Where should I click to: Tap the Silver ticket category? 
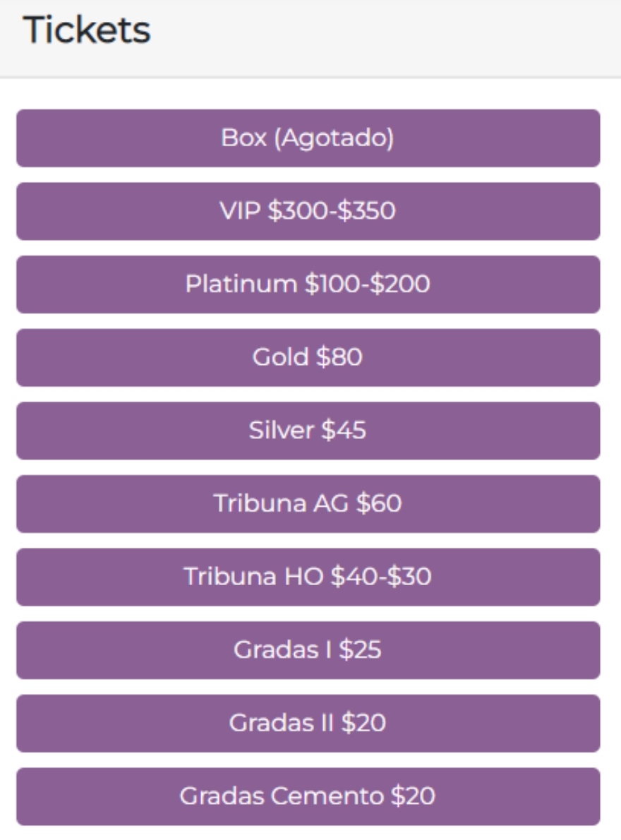point(308,431)
